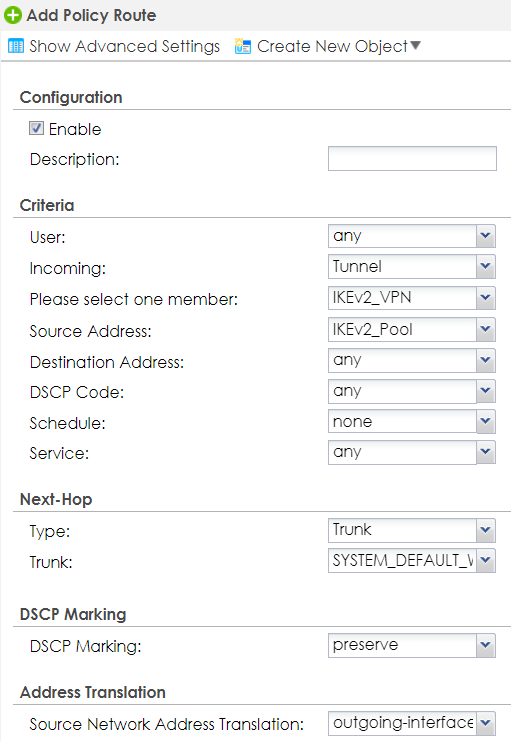Click the green Add Policy Route plus icon
The width and height of the screenshot is (511, 741).
pyautogui.click(x=13, y=15)
